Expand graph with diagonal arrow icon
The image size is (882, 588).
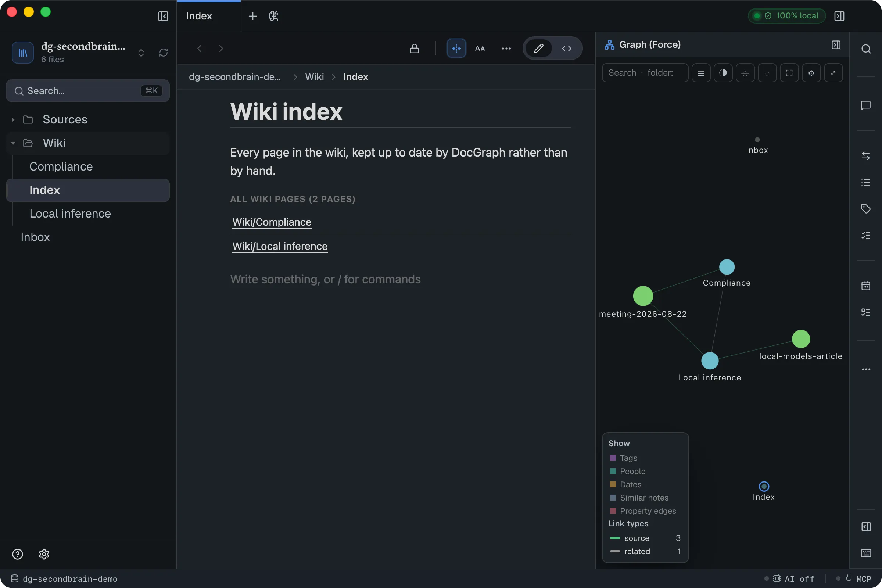(x=833, y=73)
